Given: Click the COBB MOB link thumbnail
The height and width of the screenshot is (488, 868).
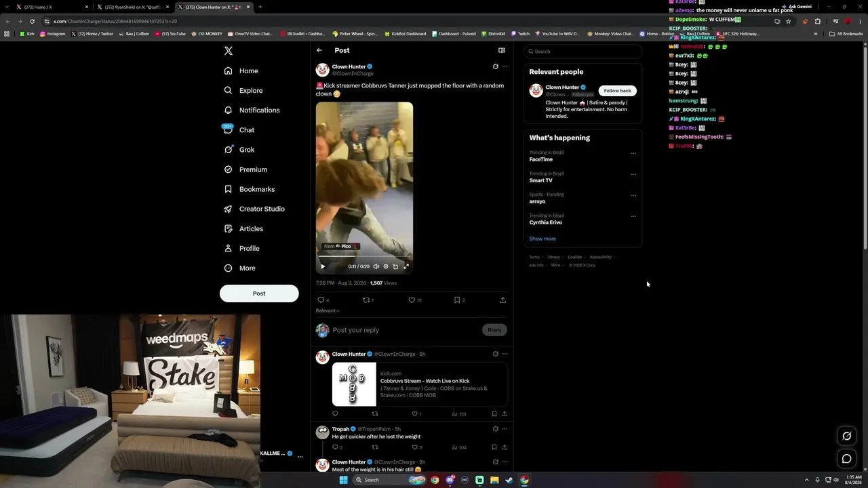Looking at the screenshot, I should click(354, 384).
